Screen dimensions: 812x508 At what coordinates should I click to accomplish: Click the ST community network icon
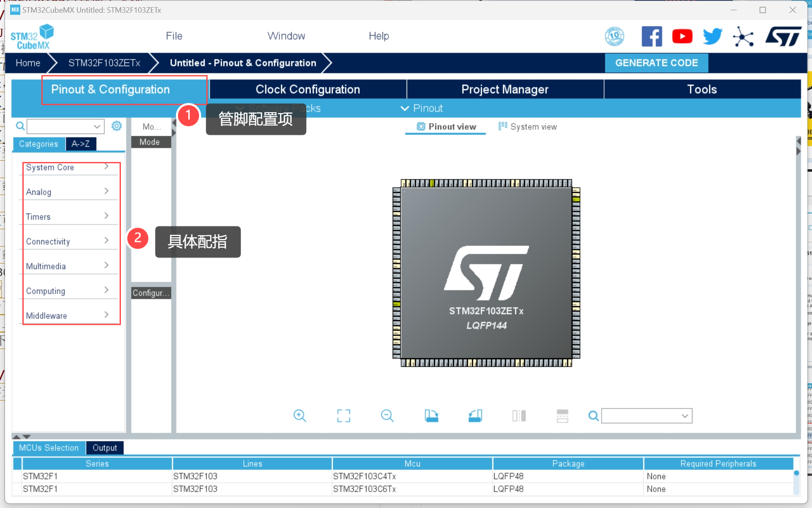743,36
